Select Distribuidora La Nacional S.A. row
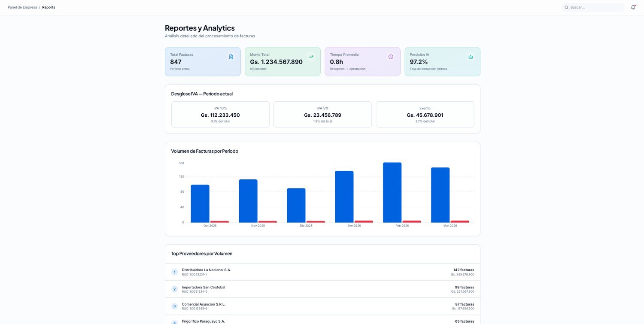 pos(322,272)
